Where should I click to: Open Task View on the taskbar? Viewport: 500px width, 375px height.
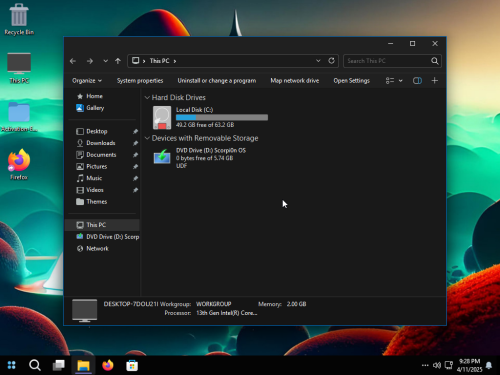click(59, 365)
